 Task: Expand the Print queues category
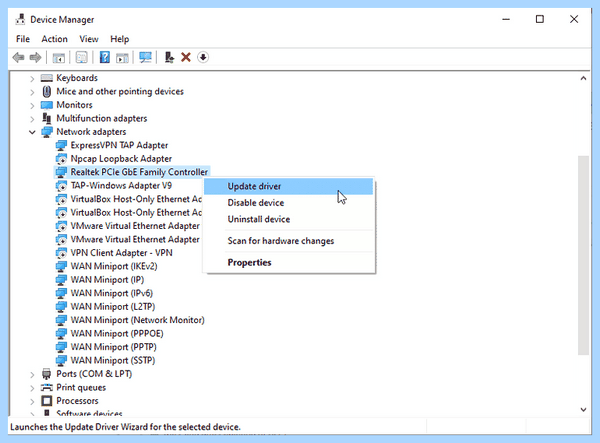point(32,388)
